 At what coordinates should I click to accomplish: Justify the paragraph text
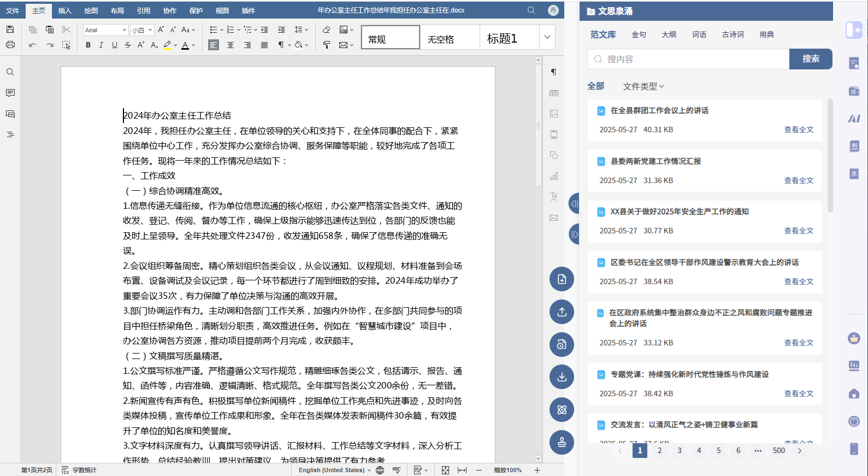pyautogui.click(x=264, y=45)
